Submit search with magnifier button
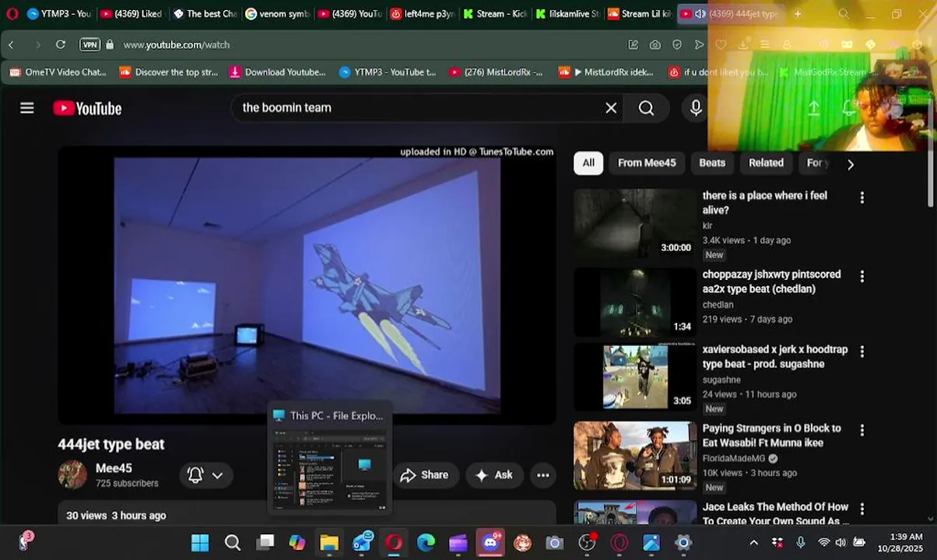This screenshot has height=560, width=937. 646,108
